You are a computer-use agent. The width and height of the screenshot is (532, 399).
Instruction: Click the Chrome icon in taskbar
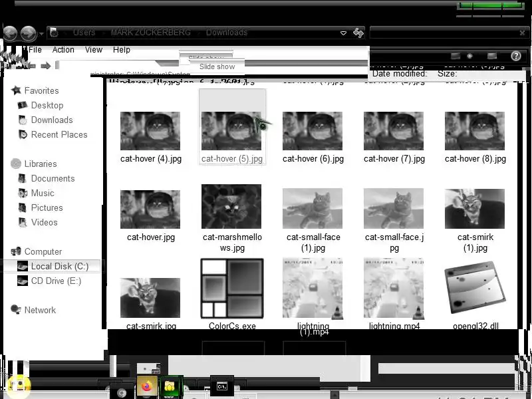[122, 393]
